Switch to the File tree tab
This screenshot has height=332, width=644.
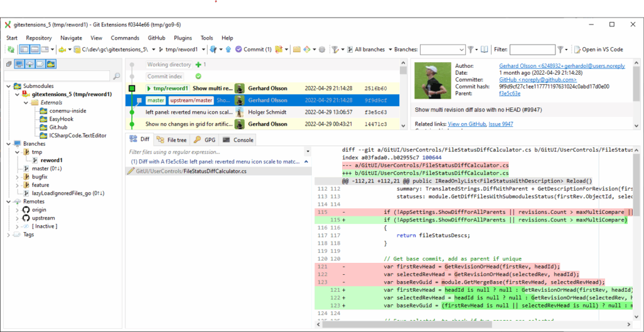click(x=172, y=140)
